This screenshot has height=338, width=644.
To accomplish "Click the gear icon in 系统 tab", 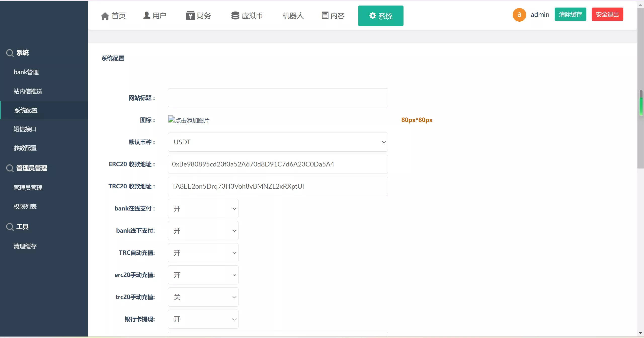I will pos(373,16).
